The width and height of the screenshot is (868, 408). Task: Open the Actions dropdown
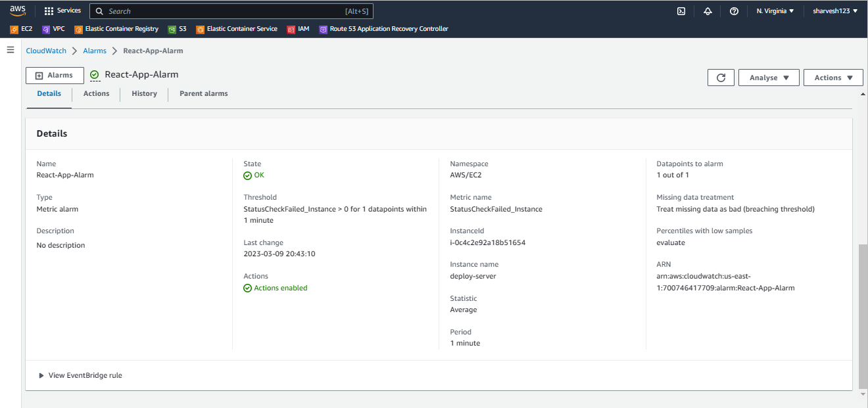click(x=832, y=77)
